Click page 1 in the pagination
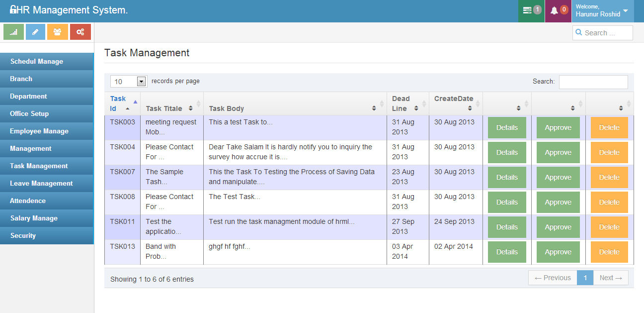Screen dimensions: 644x313 pos(585,278)
